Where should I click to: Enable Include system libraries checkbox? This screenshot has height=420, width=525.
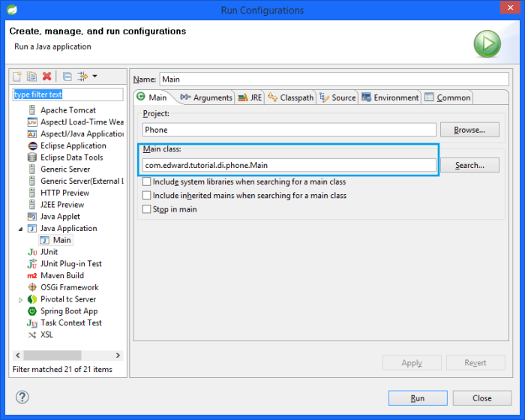tap(147, 181)
